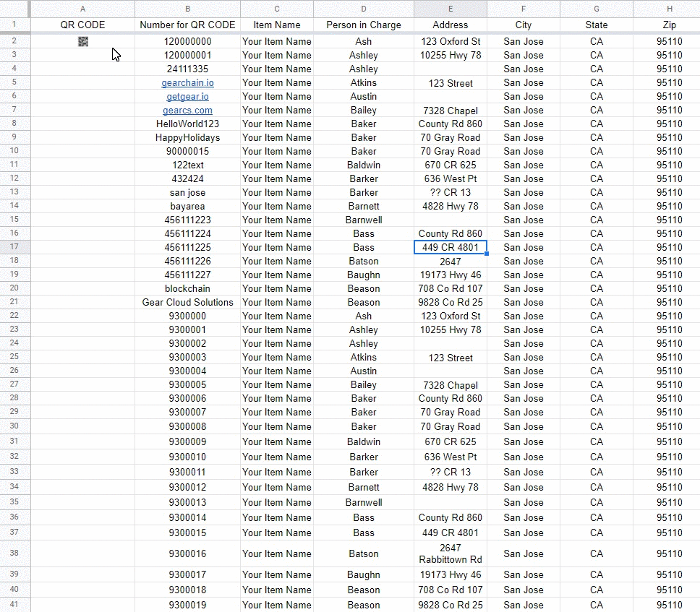This screenshot has height=612, width=700.
Task: Select row 1 header
Action: tap(14, 25)
